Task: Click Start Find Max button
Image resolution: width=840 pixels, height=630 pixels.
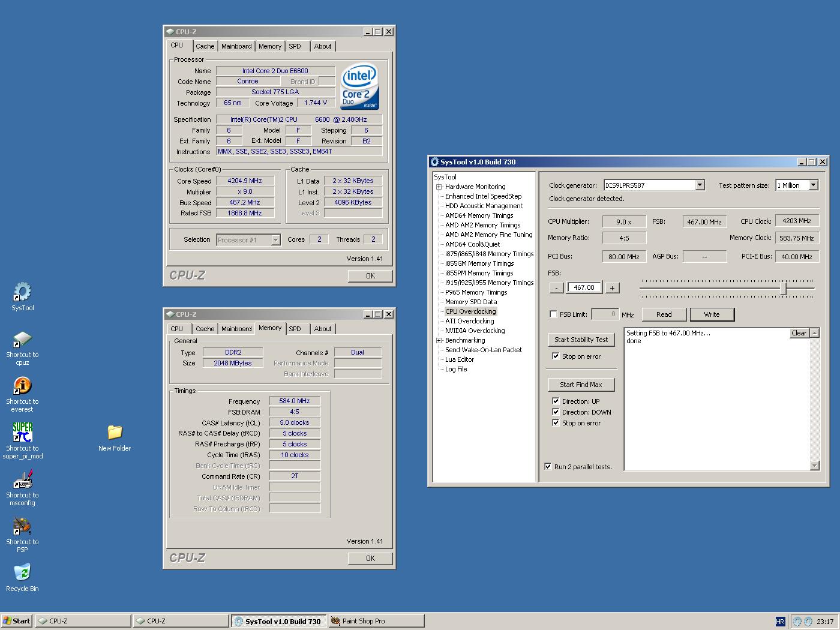Action: click(x=581, y=385)
